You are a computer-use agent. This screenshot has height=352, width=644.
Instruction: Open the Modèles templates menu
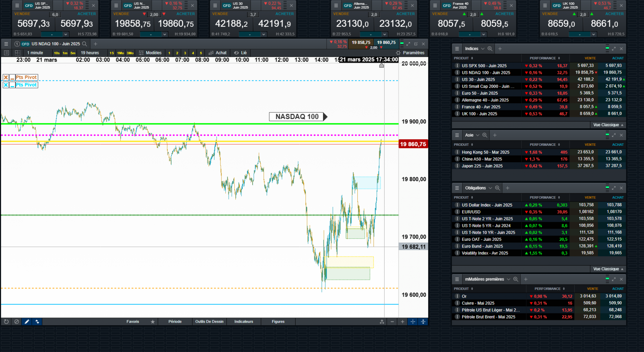click(x=150, y=53)
